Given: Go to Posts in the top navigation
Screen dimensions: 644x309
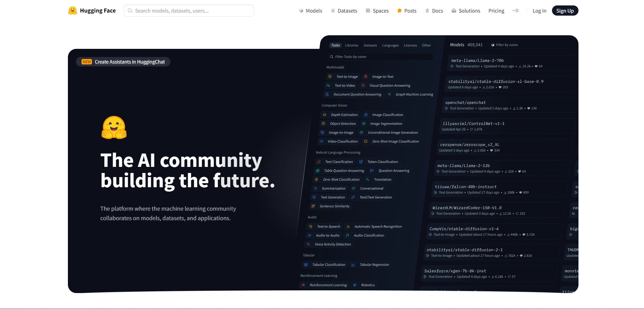Looking at the screenshot, I should 407,11.
